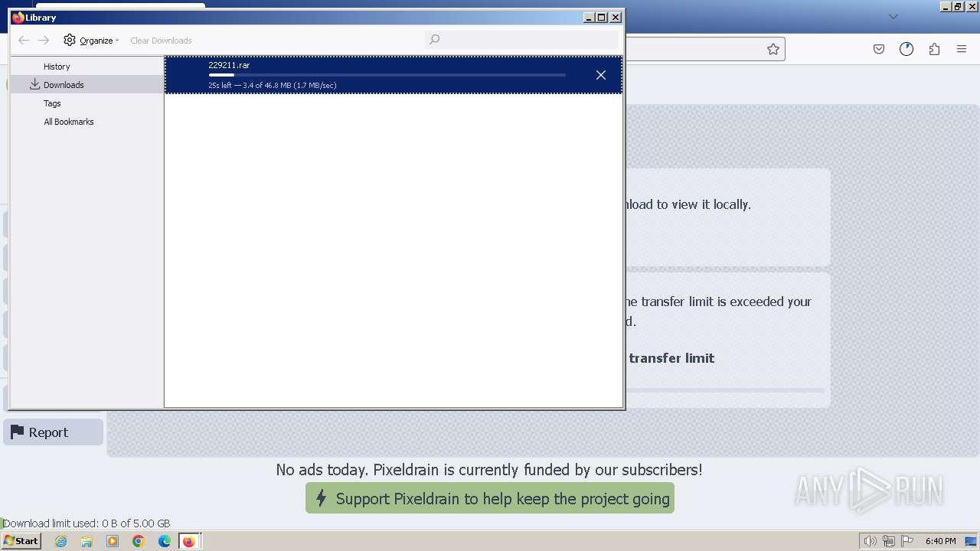This screenshot has width=980, height=551.
Task: Open Firefox downloads progress indicator
Action: (x=906, y=49)
